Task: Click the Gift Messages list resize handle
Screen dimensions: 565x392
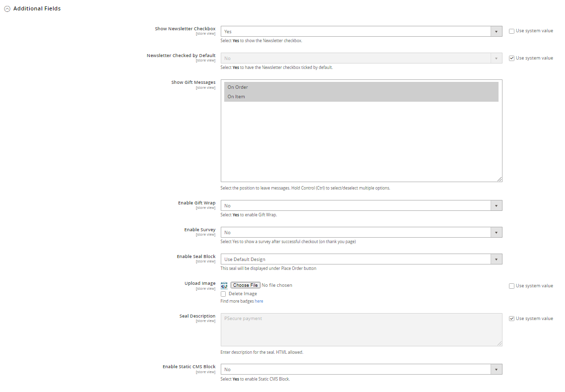Action: (x=500, y=179)
